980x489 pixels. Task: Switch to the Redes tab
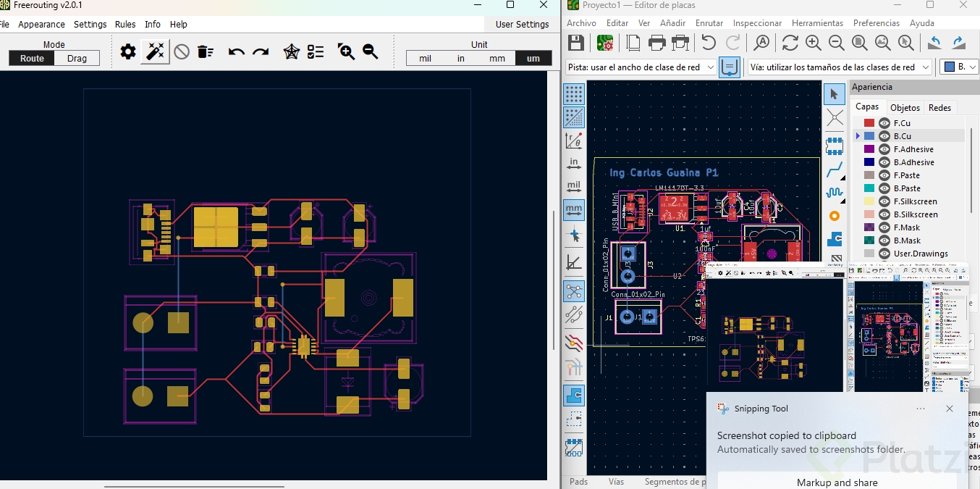tap(939, 108)
